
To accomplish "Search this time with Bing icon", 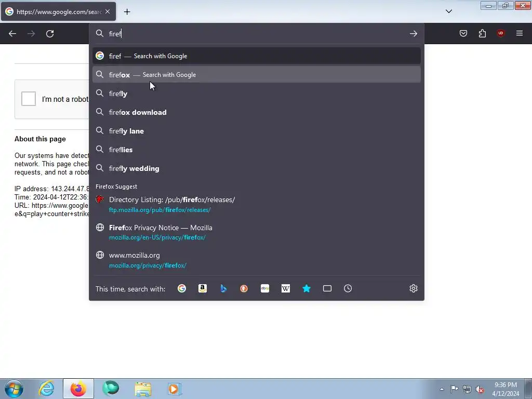I will [x=223, y=288].
